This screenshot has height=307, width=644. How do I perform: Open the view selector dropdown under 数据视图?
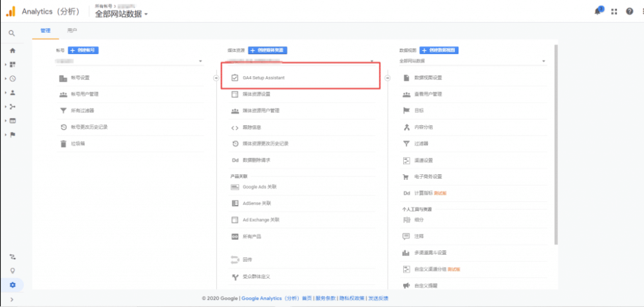point(473,61)
